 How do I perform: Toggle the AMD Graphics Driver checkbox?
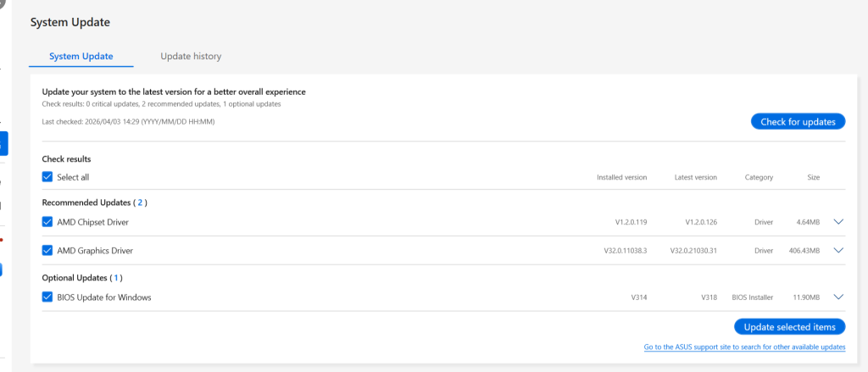click(47, 251)
